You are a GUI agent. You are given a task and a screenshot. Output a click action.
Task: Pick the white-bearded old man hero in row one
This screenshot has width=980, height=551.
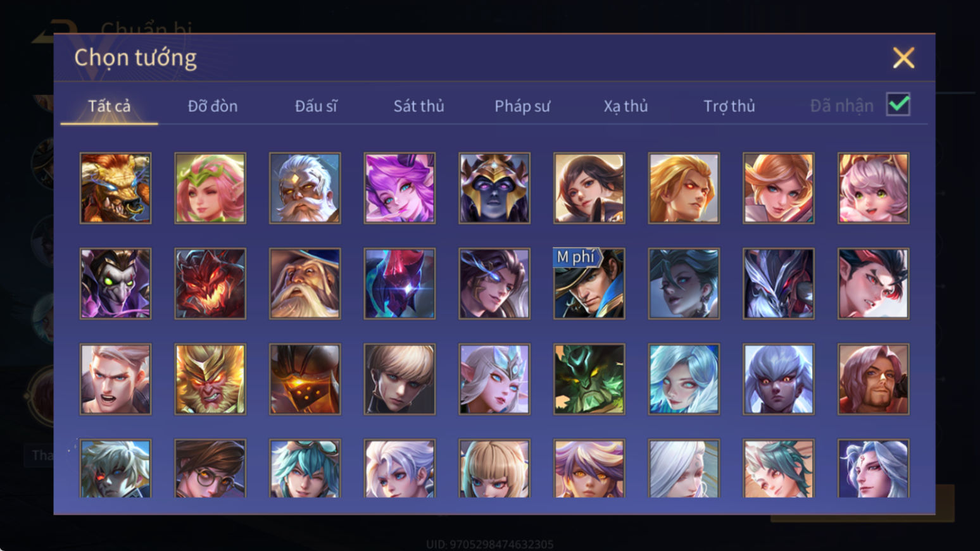pyautogui.click(x=305, y=188)
